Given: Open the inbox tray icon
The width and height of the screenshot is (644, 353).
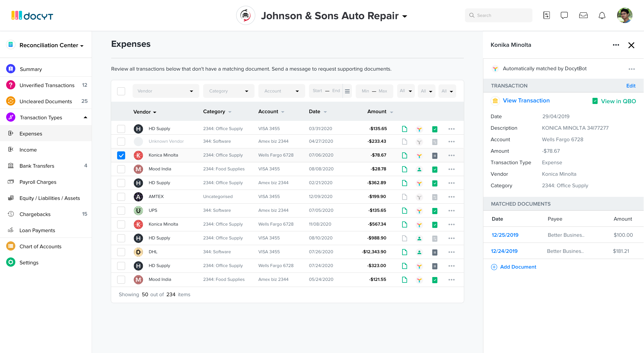Looking at the screenshot, I should 583,16.
